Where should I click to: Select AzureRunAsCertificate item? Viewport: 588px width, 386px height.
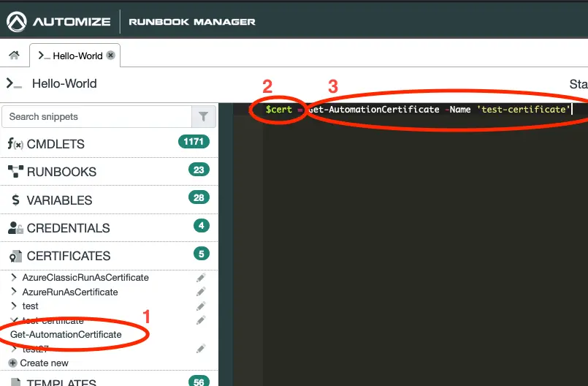coord(70,292)
